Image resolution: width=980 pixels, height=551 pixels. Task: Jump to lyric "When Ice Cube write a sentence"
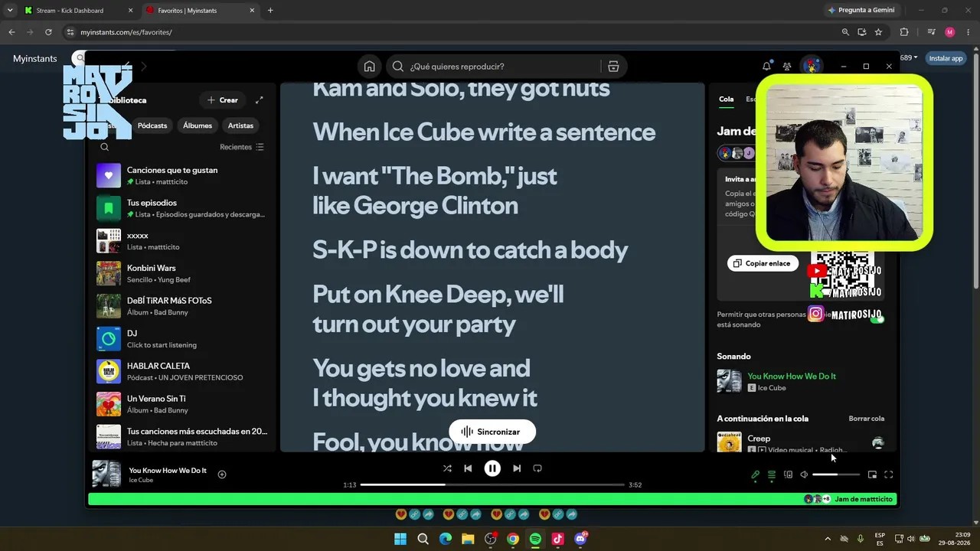(x=484, y=132)
